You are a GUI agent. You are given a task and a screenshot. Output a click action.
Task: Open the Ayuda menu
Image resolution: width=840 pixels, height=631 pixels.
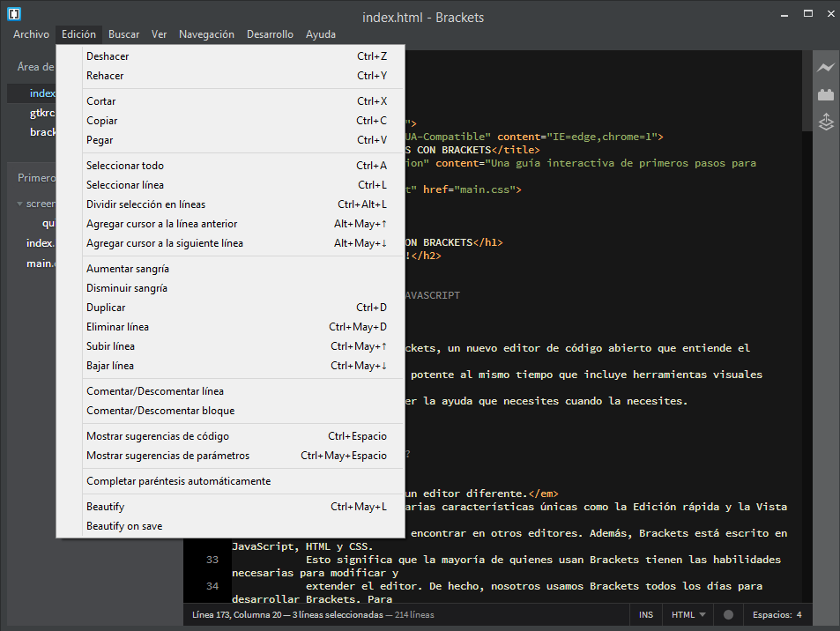(x=321, y=34)
